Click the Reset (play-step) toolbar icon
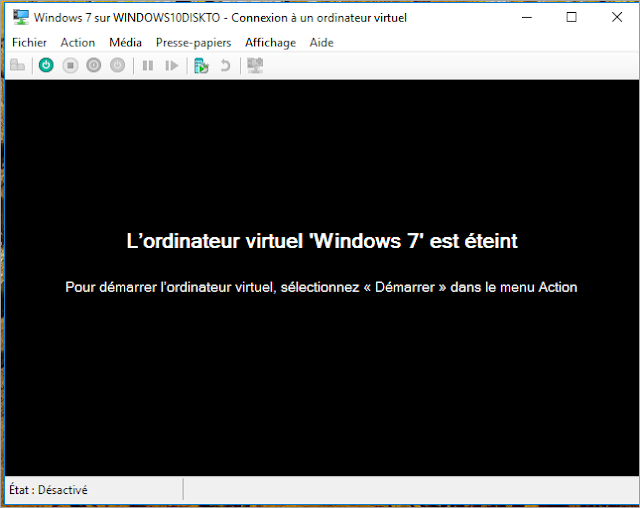Viewport: 640px width, 508px height. [x=172, y=65]
